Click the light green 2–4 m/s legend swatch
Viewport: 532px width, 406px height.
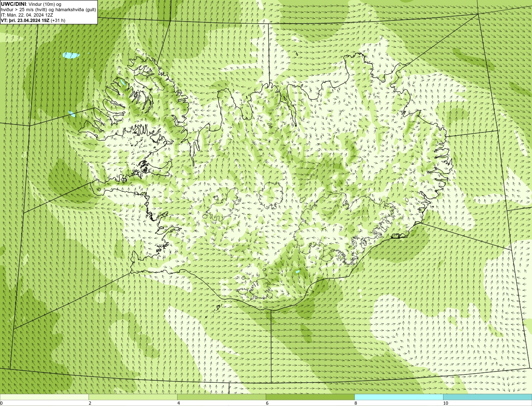(x=133, y=397)
